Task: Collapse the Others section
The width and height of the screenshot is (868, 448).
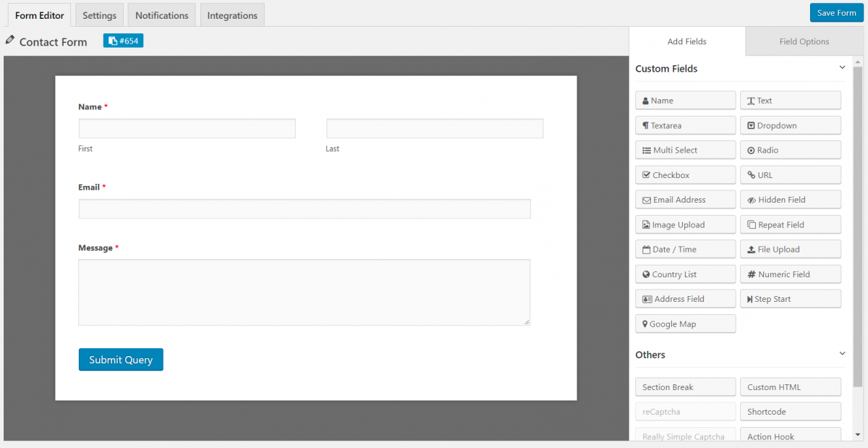Action: tap(841, 353)
